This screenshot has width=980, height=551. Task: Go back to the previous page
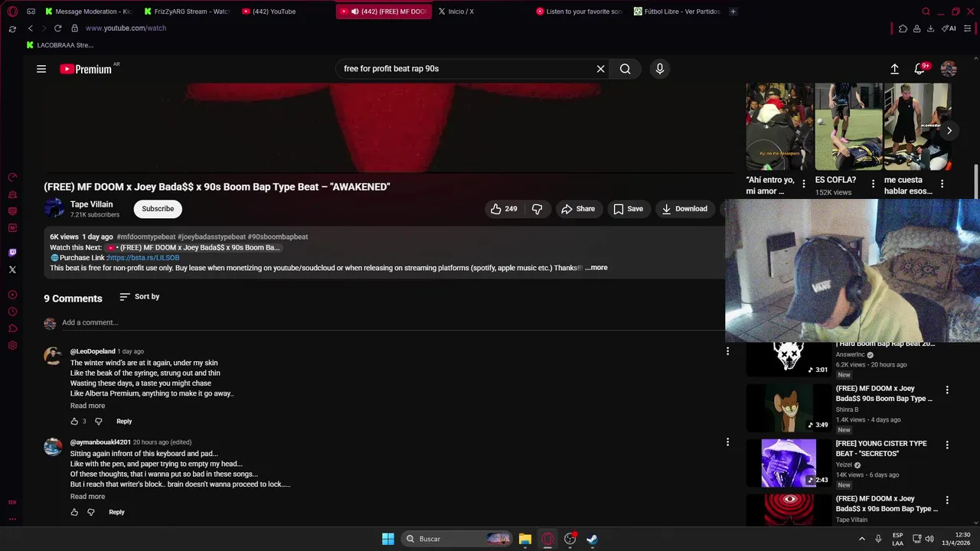[31, 28]
